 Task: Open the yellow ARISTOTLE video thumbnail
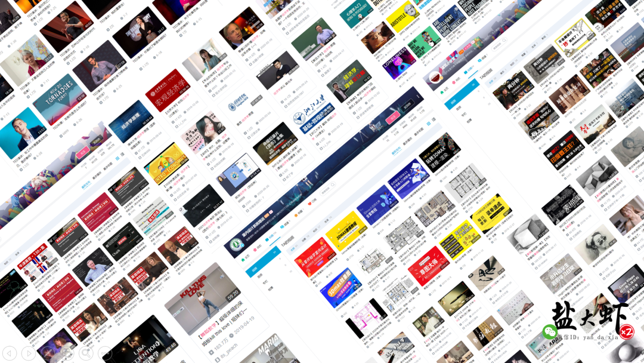[x=403, y=17]
